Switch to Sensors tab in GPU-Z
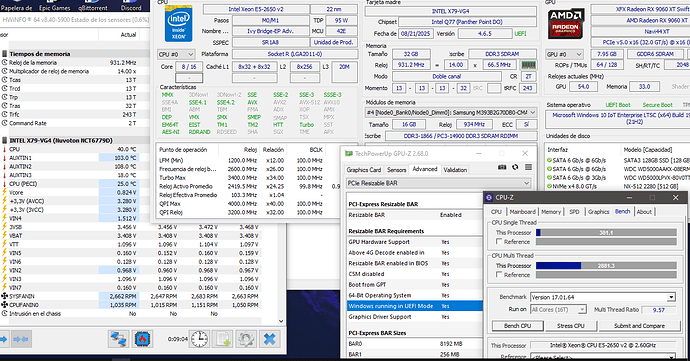The image size is (690, 361). 396,170
